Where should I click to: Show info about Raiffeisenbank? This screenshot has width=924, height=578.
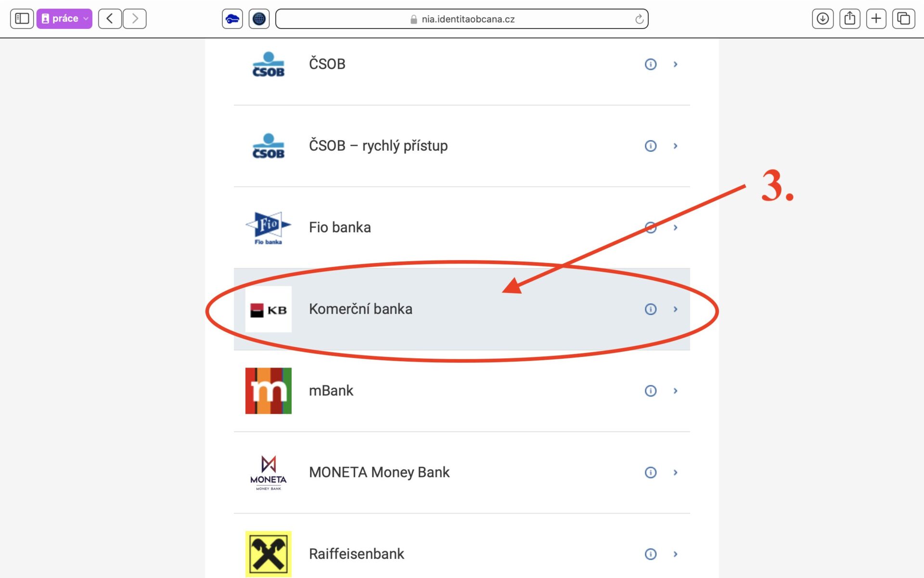pos(651,554)
